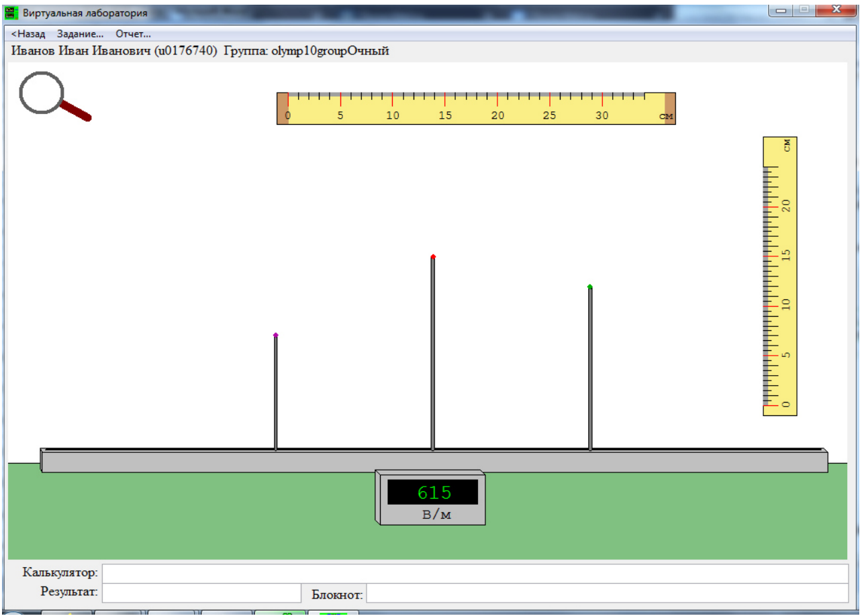Go back via the <Назад menu
Image resolution: width=866 pixels, height=616 pixels.
tap(28, 34)
